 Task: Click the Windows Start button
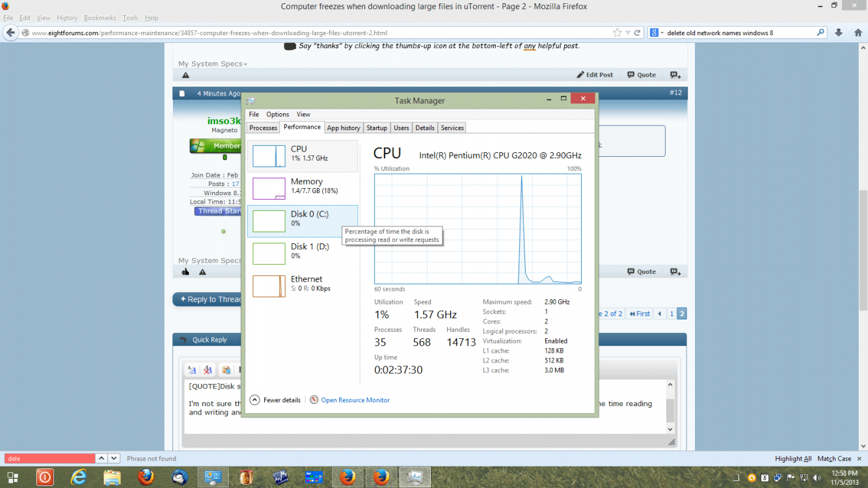tap(11, 477)
